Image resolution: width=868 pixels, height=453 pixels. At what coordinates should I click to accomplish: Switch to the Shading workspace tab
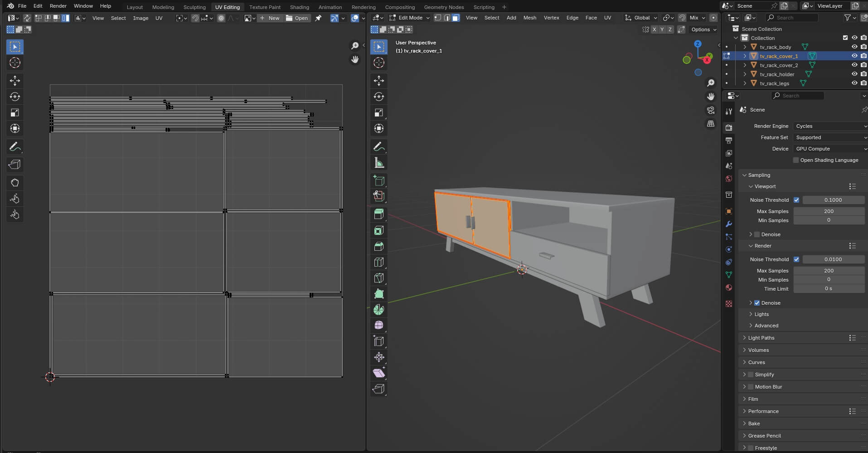299,7
